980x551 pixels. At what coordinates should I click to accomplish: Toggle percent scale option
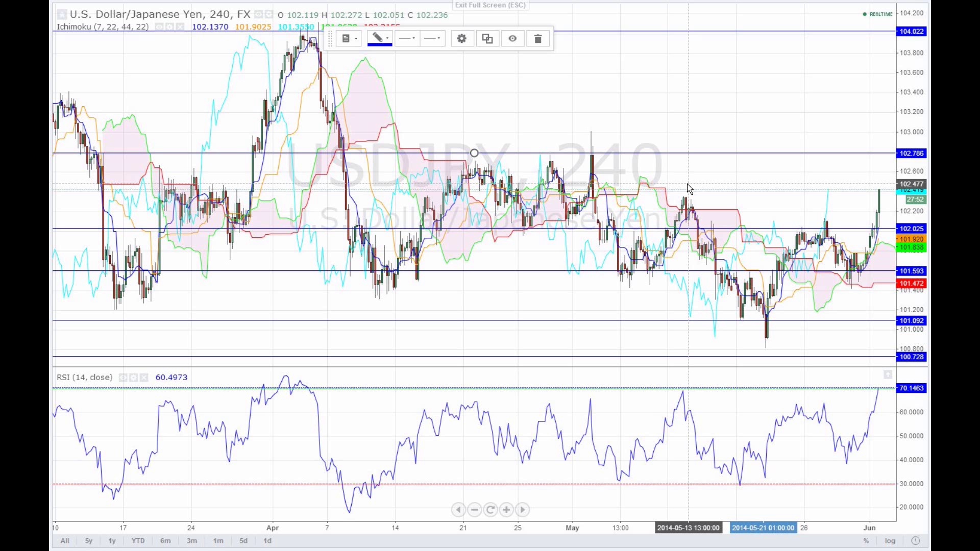click(x=866, y=541)
